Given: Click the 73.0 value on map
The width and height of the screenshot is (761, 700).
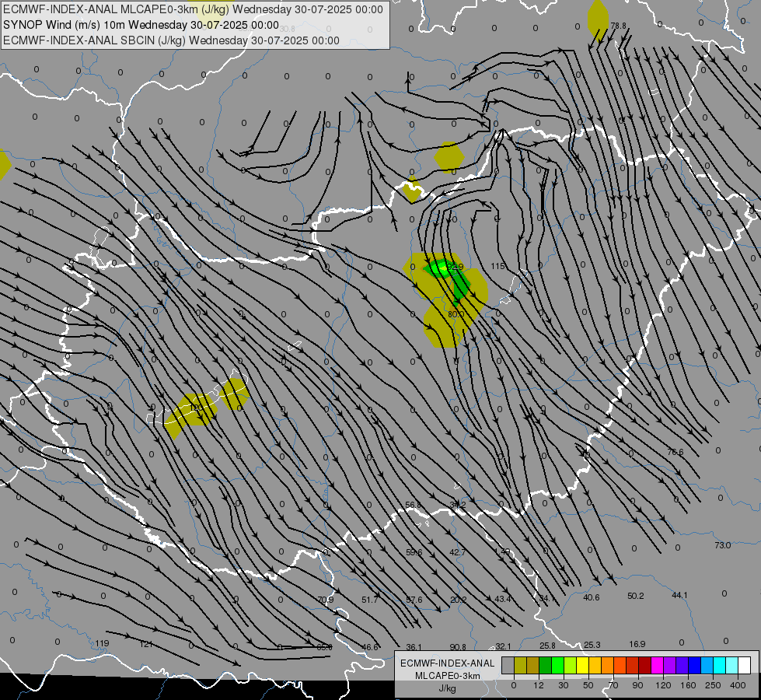Looking at the screenshot, I should point(723,545).
